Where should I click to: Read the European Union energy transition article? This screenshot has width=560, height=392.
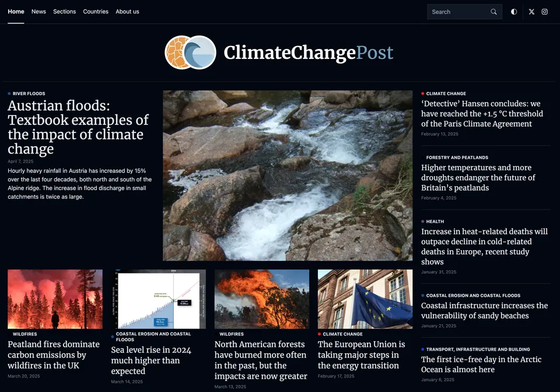[x=362, y=355]
